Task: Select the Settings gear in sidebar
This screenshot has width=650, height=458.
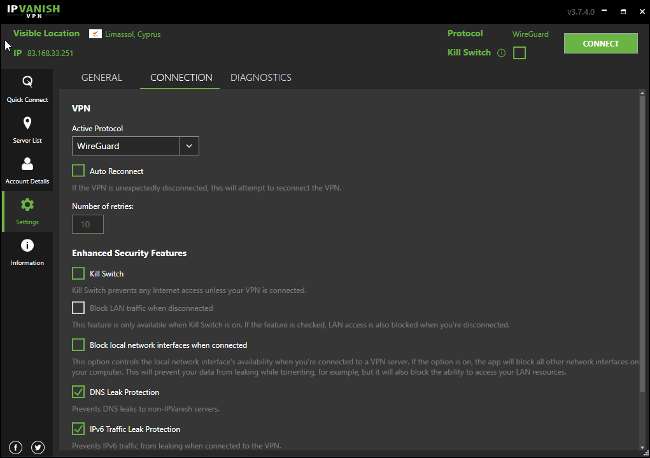Action: tap(27, 211)
